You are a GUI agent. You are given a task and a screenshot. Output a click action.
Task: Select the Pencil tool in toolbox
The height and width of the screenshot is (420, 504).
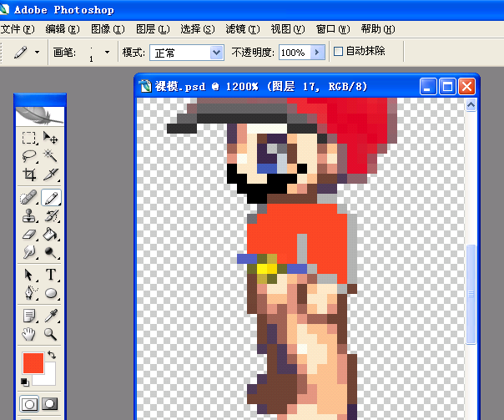pos(51,197)
